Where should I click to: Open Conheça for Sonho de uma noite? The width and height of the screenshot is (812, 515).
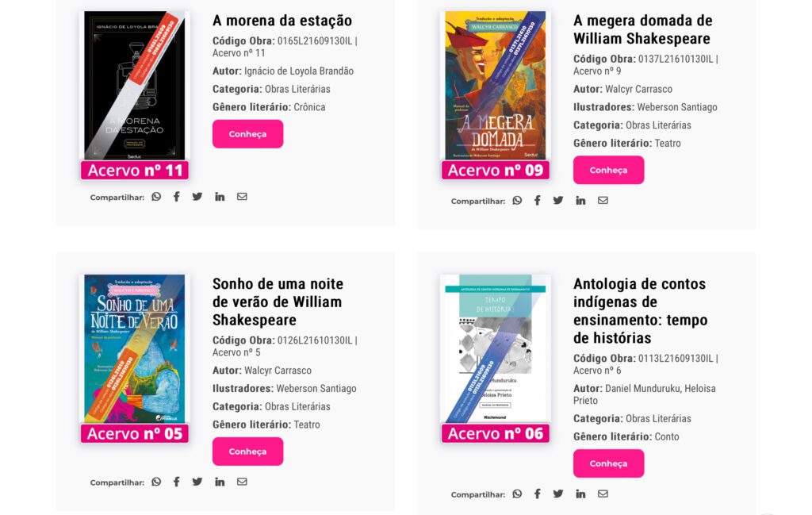point(247,452)
